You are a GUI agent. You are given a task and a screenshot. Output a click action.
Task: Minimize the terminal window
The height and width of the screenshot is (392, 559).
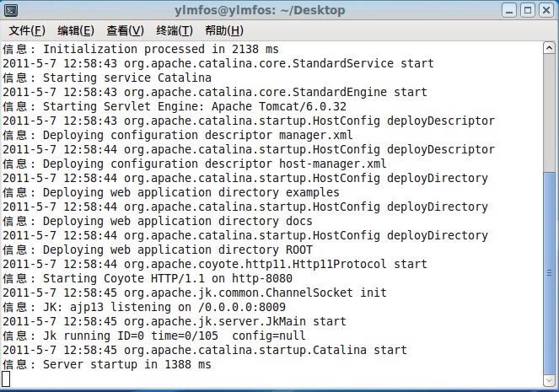coord(510,10)
